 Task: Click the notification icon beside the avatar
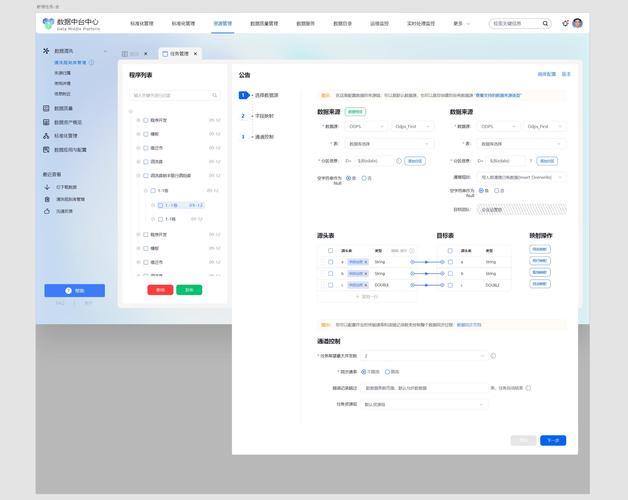565,23
